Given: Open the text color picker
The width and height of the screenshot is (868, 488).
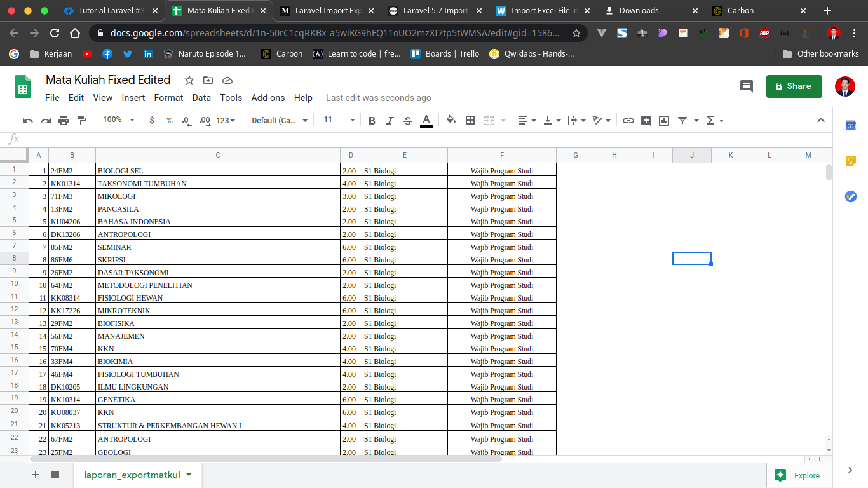Looking at the screenshot, I should click(426, 120).
